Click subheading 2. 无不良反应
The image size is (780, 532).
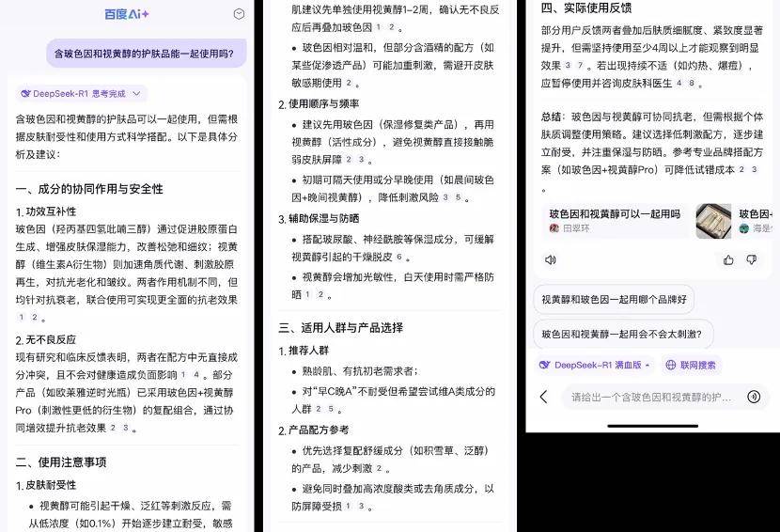tap(46, 340)
